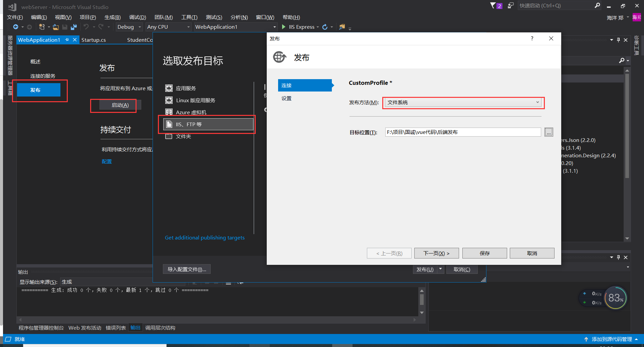Open Get additional publishing targets link

point(205,238)
